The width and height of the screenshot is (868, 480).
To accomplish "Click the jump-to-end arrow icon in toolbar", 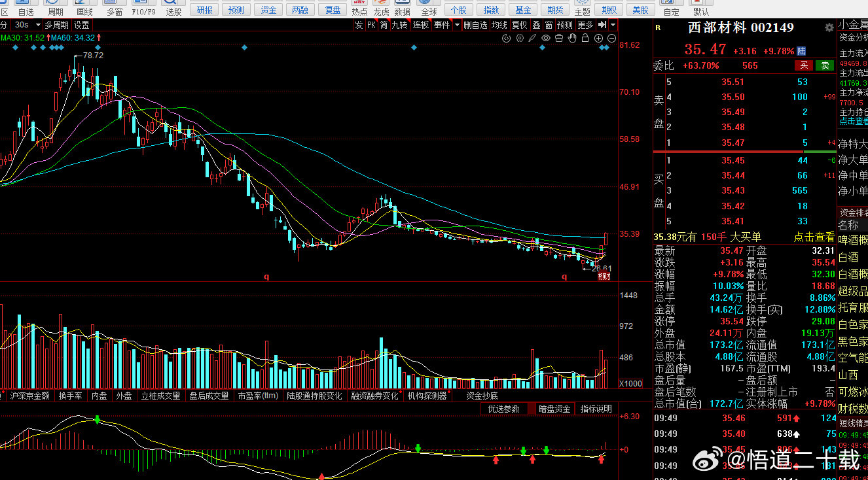I will click(x=602, y=25).
